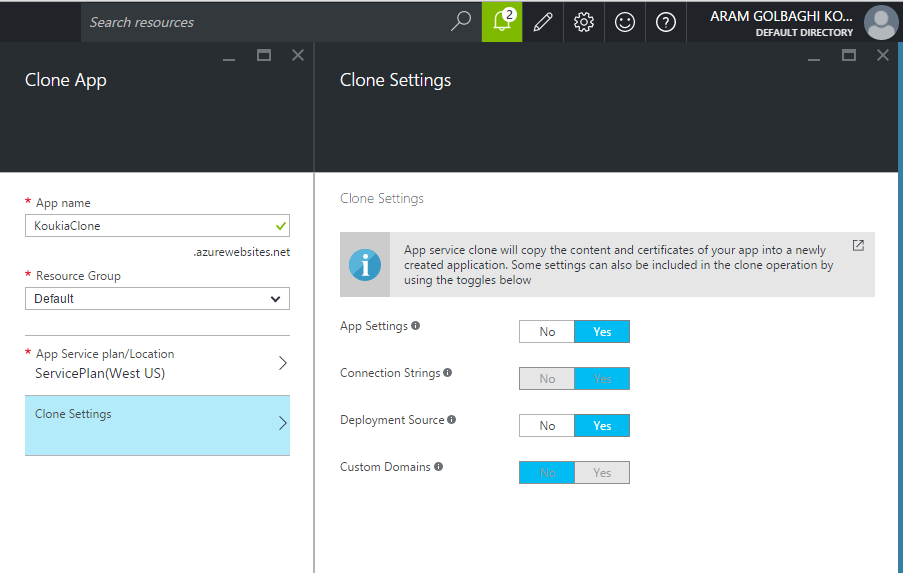Screen dimensions: 903x573
Task: Close the Clone App blade
Action: click(298, 55)
